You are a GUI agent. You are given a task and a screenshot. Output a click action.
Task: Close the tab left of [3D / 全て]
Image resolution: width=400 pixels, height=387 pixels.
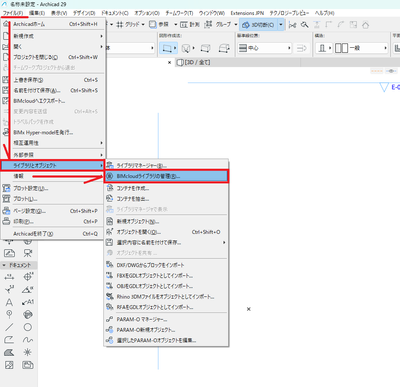click(x=169, y=62)
